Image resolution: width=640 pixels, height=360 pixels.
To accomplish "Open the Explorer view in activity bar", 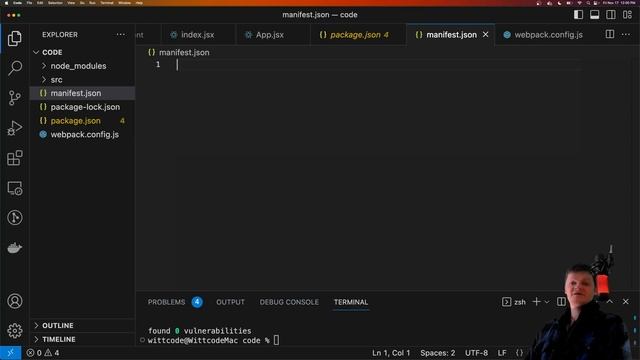I will click(x=15, y=38).
